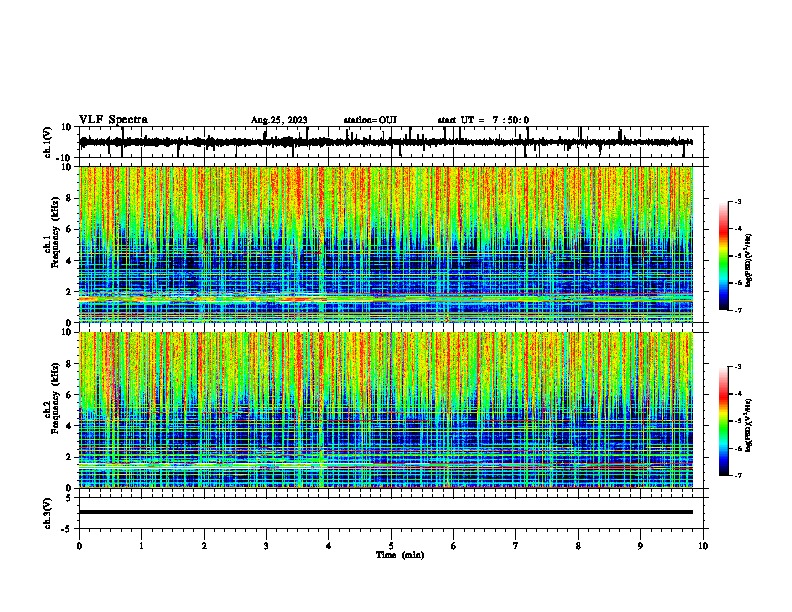Click the ch.2 "Frequency (kHz)" axis label
The width and height of the screenshot is (792, 612).
coord(55,398)
